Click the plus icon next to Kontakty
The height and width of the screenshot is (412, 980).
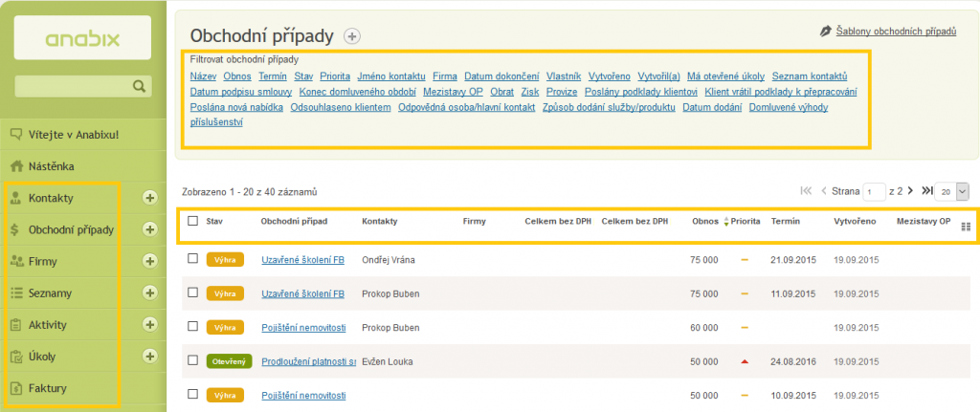point(149,198)
